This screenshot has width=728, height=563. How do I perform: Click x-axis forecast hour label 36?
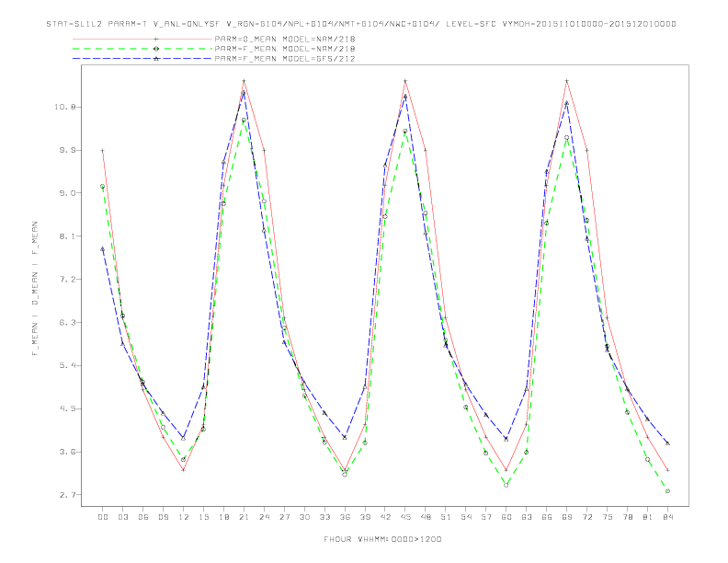pos(345,517)
